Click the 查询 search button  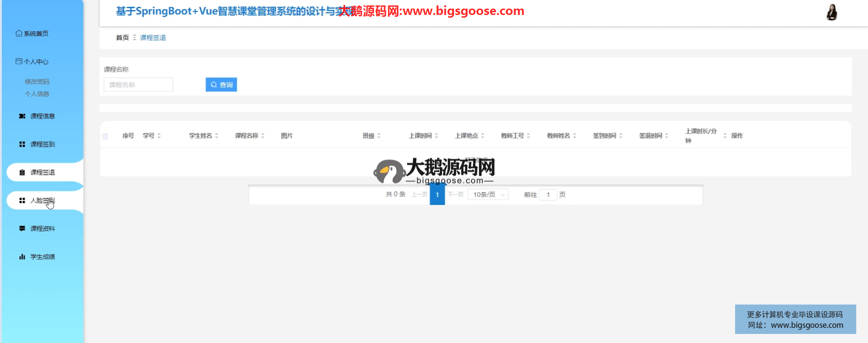[x=221, y=85]
